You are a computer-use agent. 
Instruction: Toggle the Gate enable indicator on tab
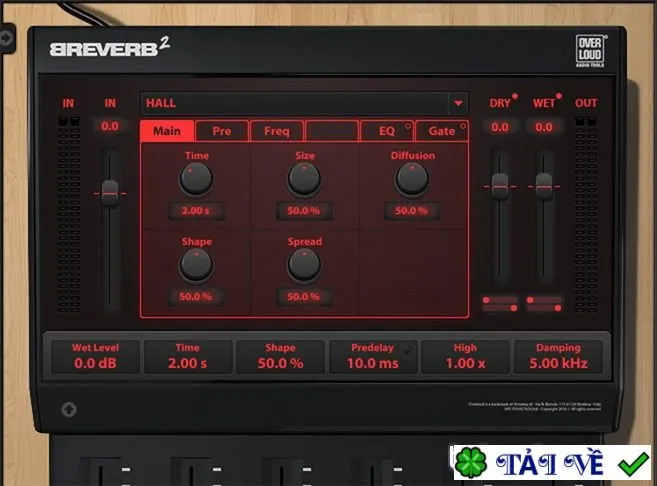463,126
